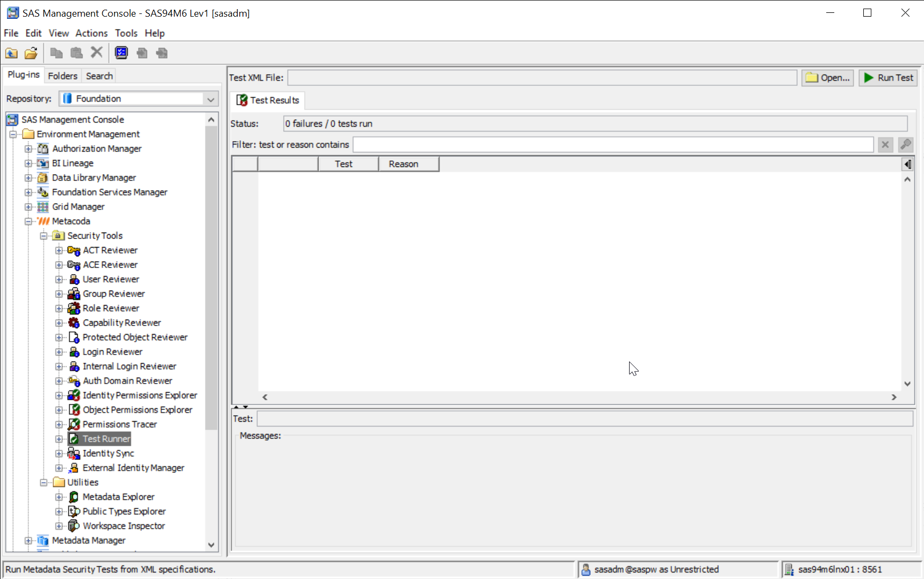Select the Identity Permissions Explorer icon

(74, 395)
